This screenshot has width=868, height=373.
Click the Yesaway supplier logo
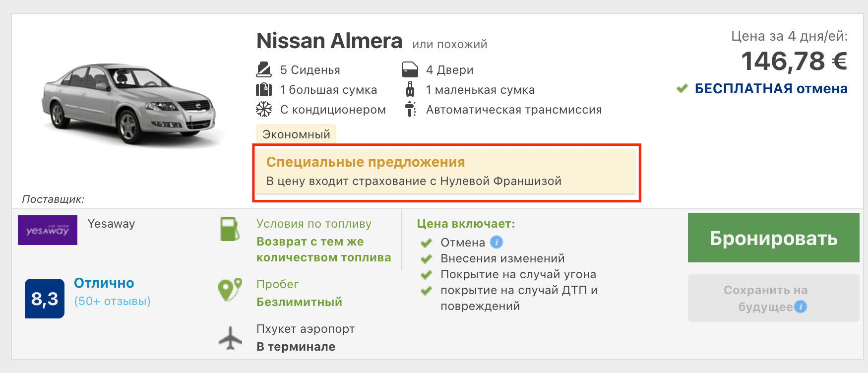(x=48, y=230)
